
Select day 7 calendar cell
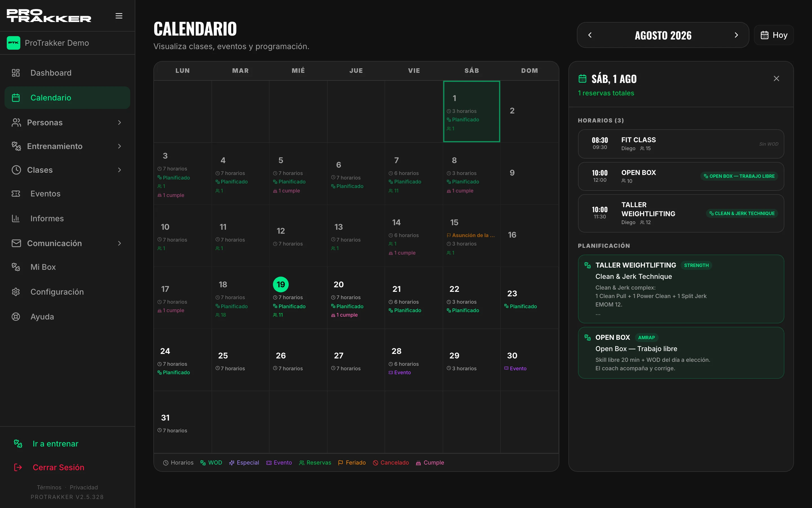[414, 174]
